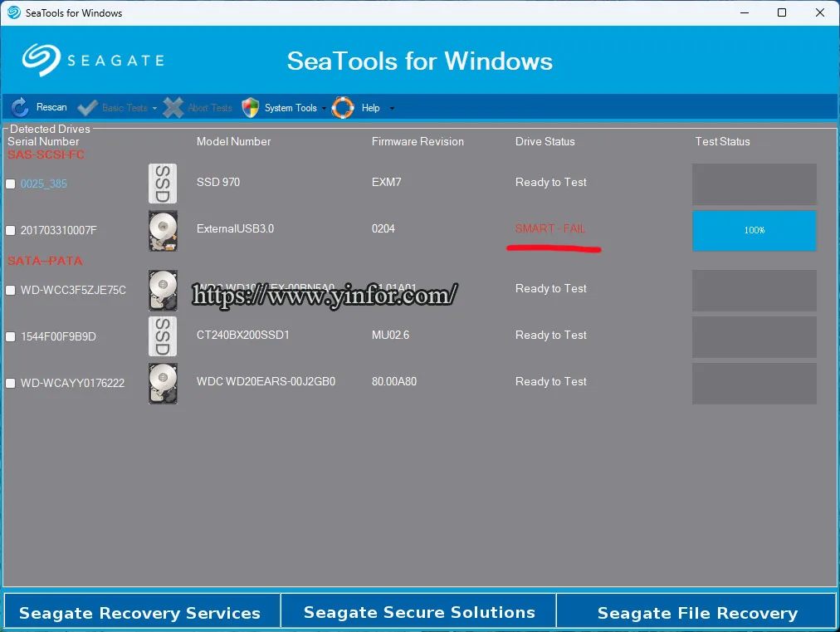
Task: Open Seagate Secure Solutions
Action: [418, 611]
